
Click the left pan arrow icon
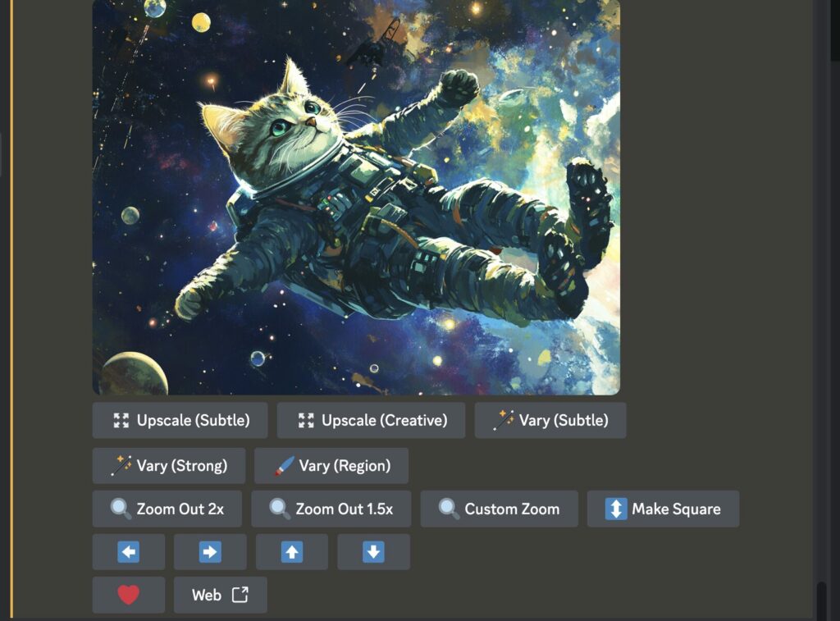pos(128,551)
